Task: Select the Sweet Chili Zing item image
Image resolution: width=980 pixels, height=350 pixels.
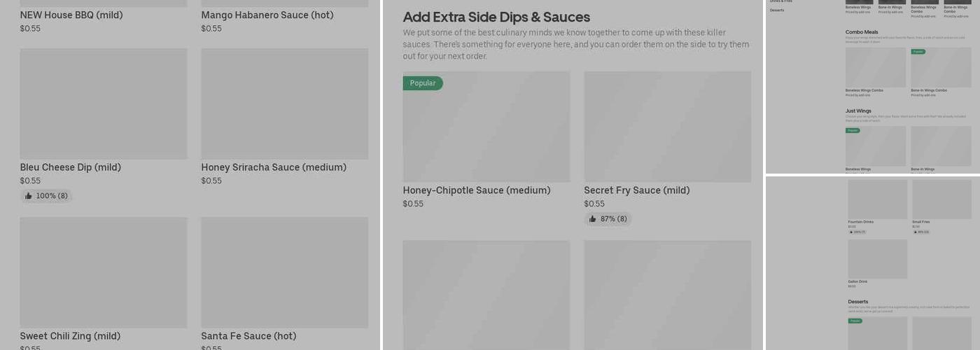Action: coord(104,272)
